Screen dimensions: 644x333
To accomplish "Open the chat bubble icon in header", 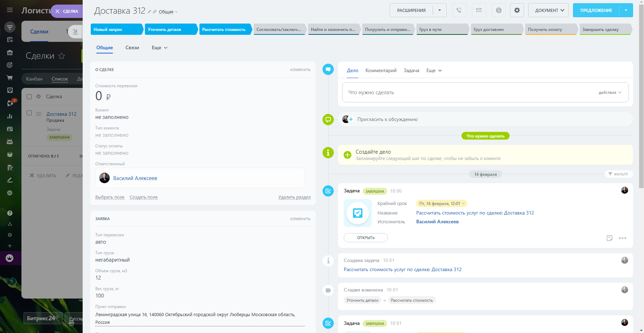I will [498, 10].
